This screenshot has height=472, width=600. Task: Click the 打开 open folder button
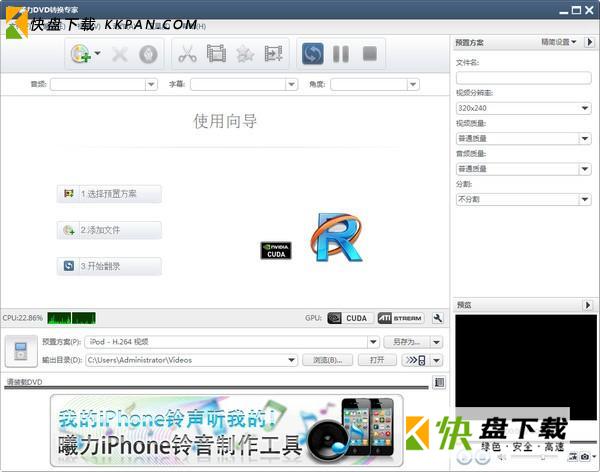pos(377,360)
